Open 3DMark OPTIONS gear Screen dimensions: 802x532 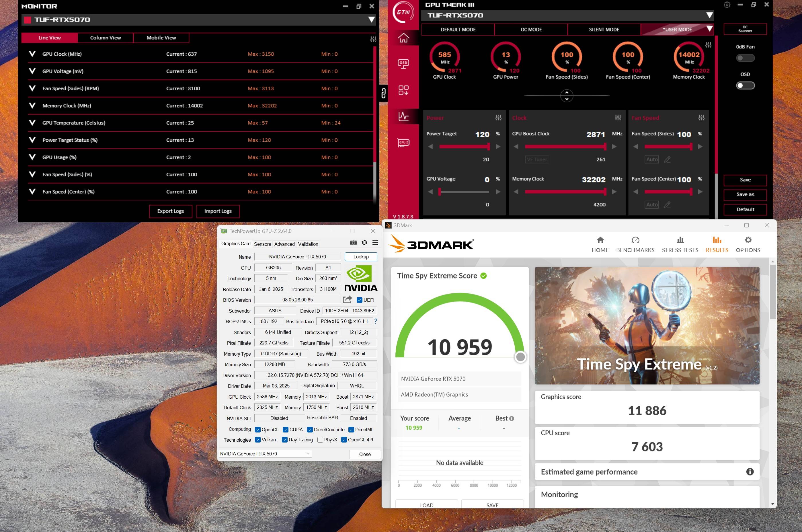coord(748,245)
